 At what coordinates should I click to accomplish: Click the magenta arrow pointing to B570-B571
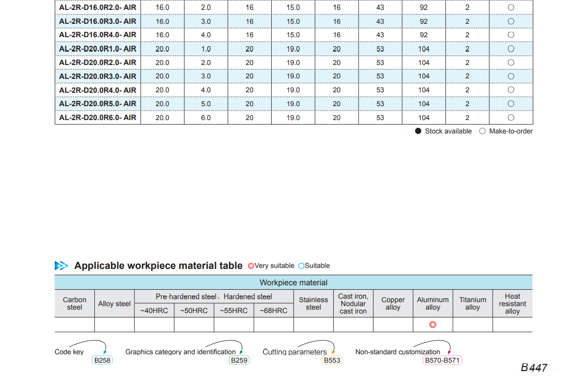(x=449, y=352)
